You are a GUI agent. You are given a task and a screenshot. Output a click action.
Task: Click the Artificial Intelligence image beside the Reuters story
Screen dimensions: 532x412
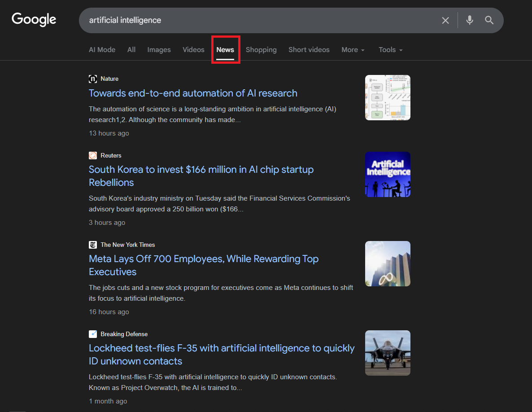pos(388,174)
